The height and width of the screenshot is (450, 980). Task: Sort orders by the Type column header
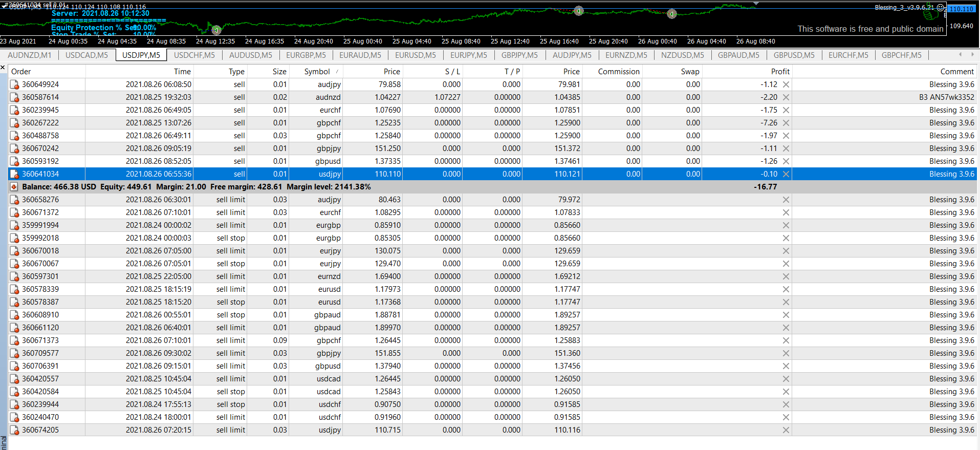coord(220,72)
